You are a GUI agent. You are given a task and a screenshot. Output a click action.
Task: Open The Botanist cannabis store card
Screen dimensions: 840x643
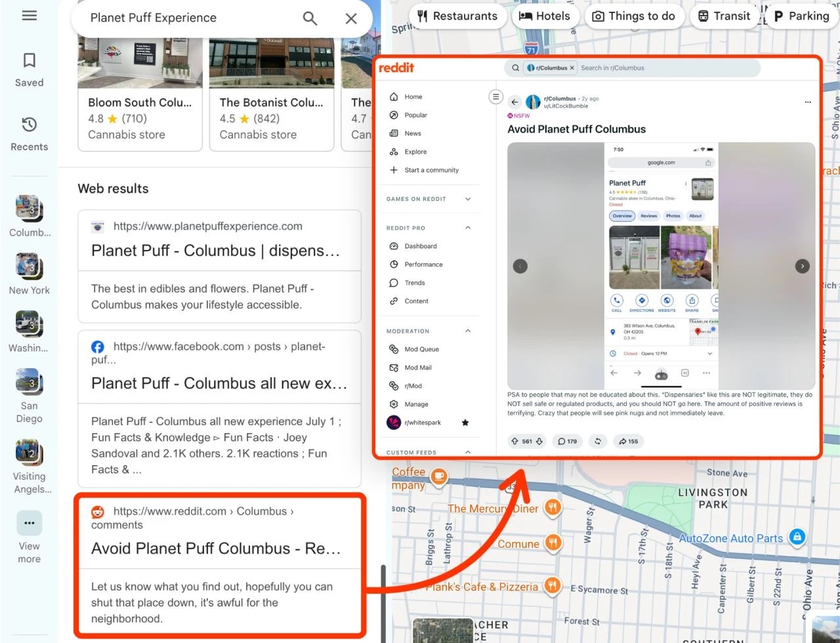coord(271,94)
